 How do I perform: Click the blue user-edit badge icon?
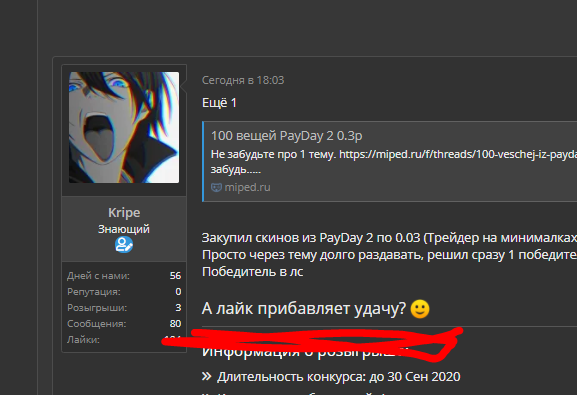pyautogui.click(x=124, y=244)
